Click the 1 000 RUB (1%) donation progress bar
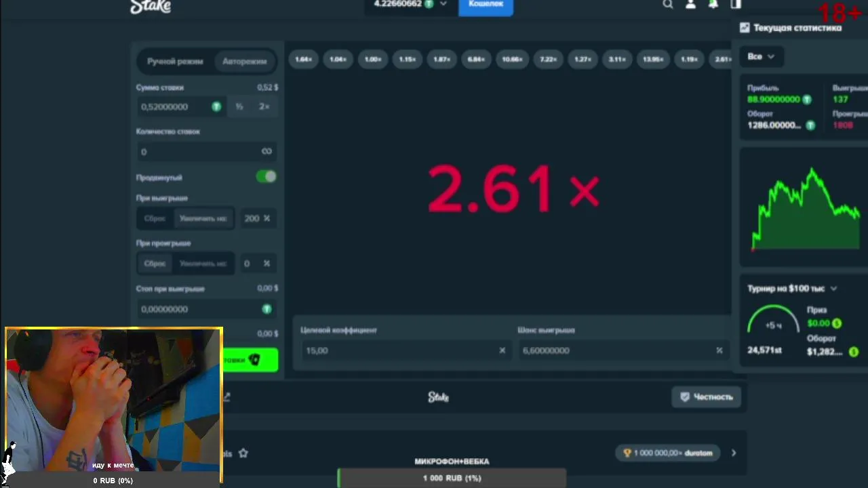The width and height of the screenshot is (868, 488). coord(452,478)
